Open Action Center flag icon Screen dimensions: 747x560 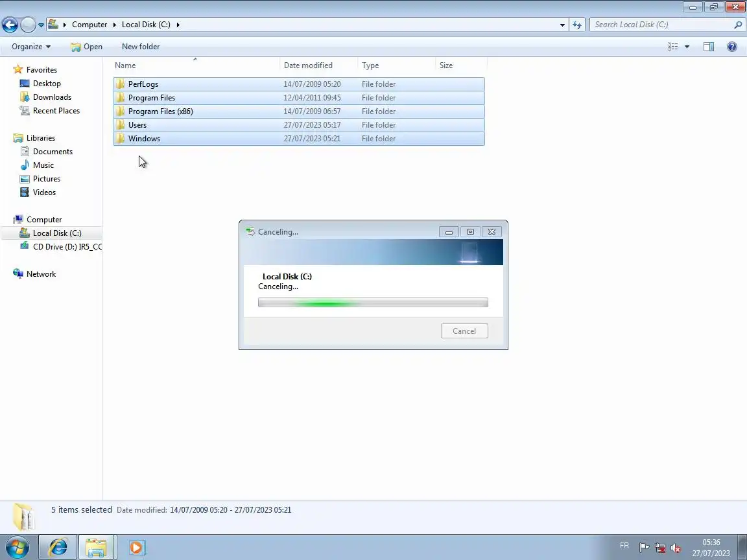click(x=644, y=548)
